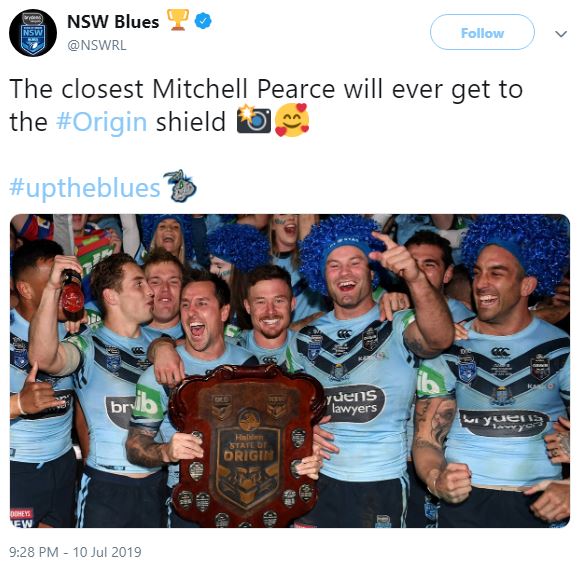Click the tweet text mentioning Mitchell Pearce
The height and width of the screenshot is (569, 587).
(x=266, y=106)
